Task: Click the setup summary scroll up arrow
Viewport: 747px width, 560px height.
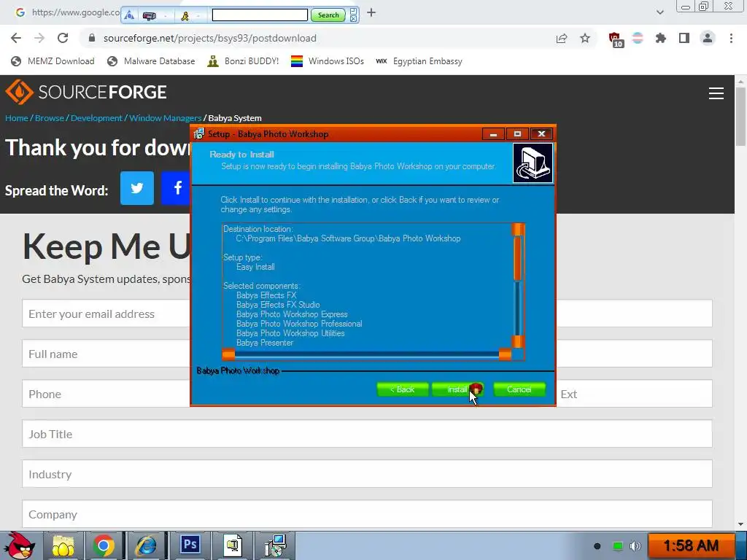Action: [518, 230]
